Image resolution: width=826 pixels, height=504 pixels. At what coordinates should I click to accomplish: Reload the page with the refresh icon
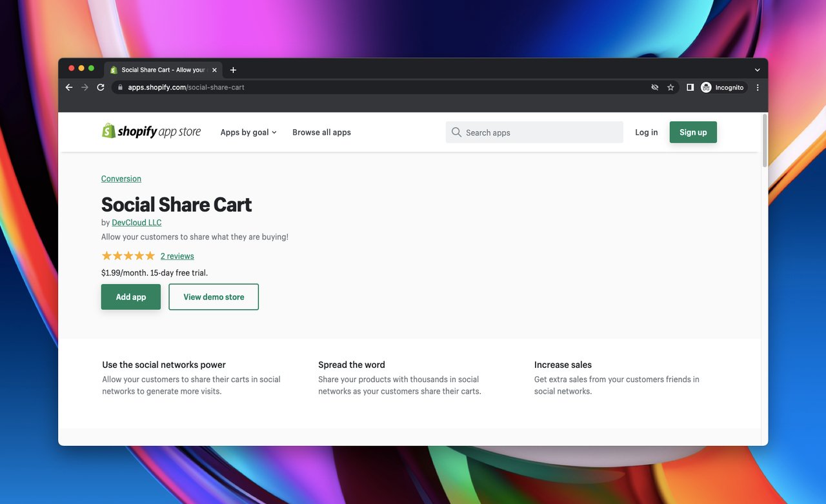point(101,88)
